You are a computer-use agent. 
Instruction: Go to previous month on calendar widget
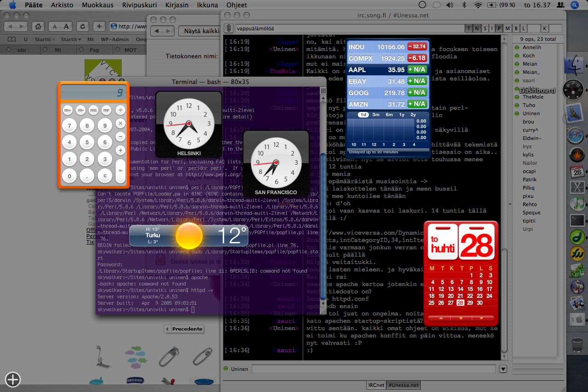tap(441, 318)
